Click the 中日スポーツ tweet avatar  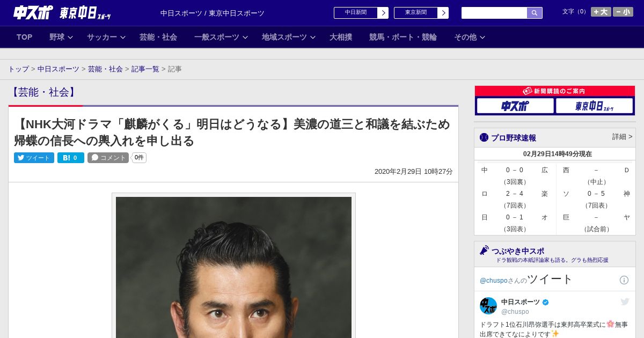pyautogui.click(x=488, y=306)
